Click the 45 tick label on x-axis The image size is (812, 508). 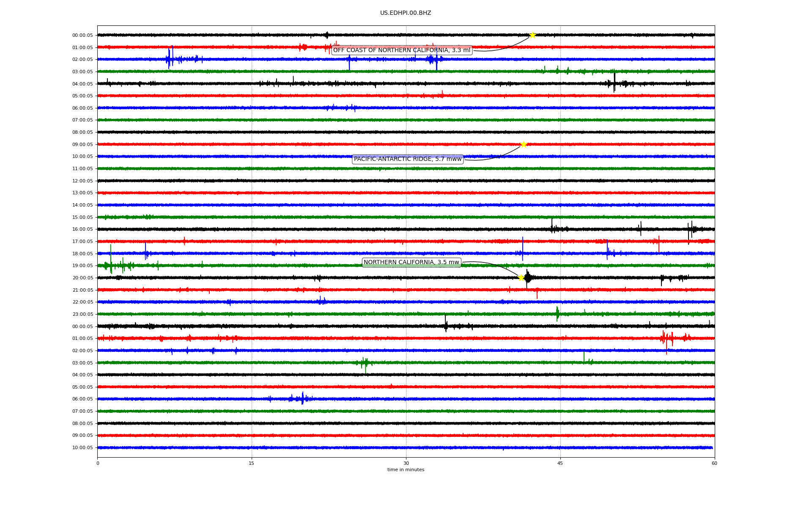point(560,463)
